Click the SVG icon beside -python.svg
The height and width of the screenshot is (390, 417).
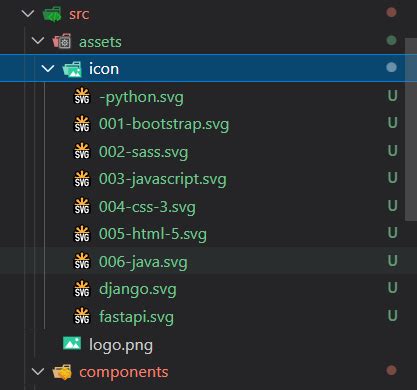82,96
